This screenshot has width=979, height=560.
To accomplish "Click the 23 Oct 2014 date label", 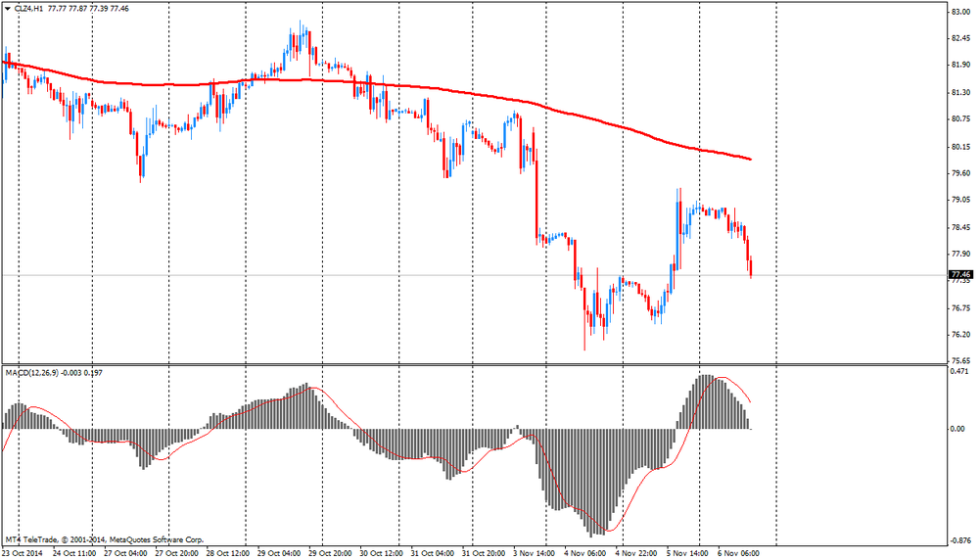I will [x=23, y=553].
